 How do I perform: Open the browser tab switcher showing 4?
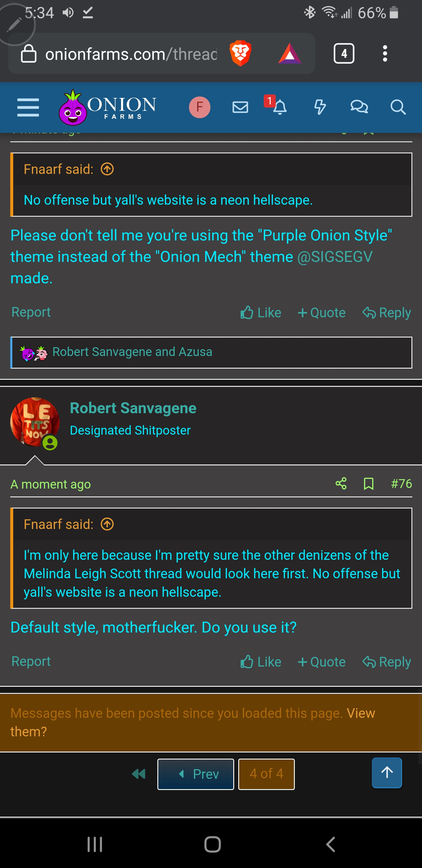343,54
